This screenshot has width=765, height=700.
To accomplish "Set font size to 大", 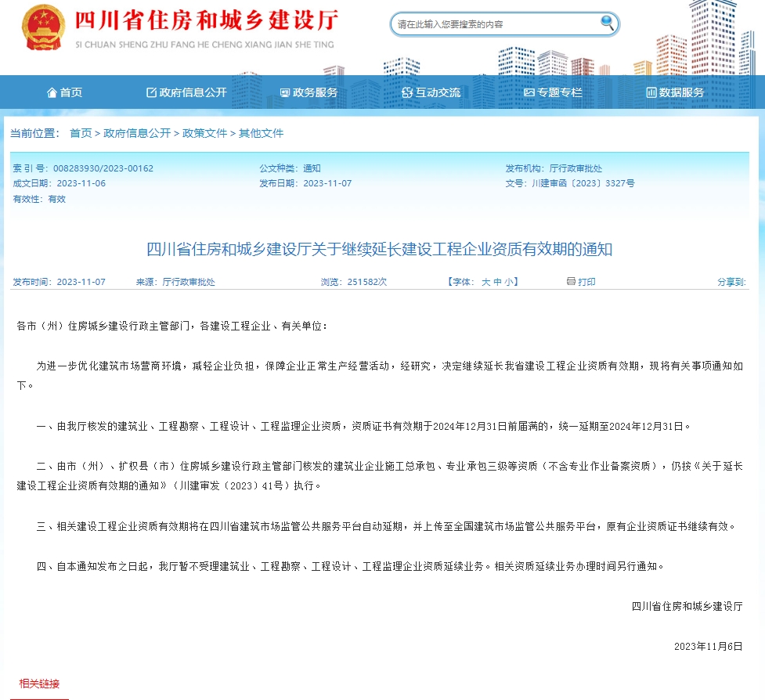I will click(486, 282).
